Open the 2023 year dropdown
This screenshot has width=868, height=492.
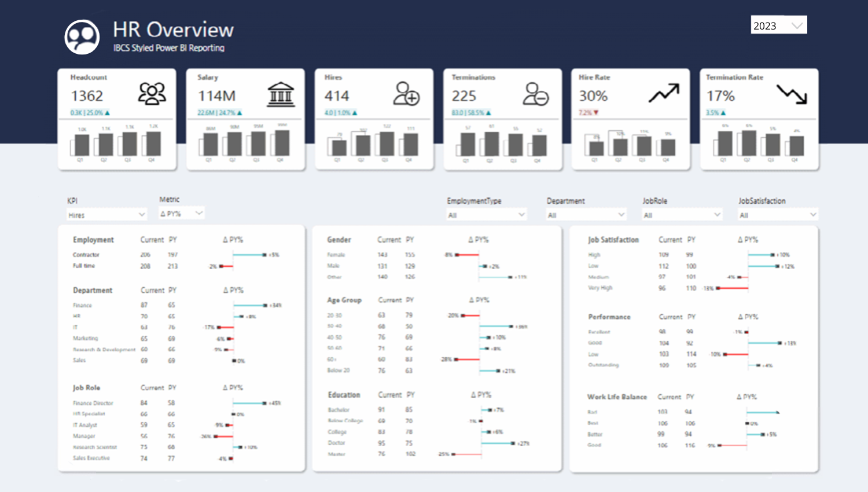779,25
